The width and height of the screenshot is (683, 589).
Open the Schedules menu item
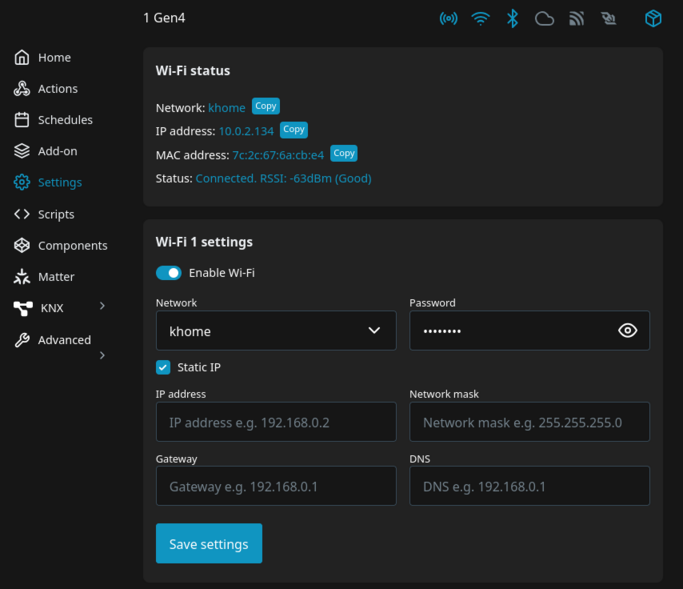pos(65,120)
